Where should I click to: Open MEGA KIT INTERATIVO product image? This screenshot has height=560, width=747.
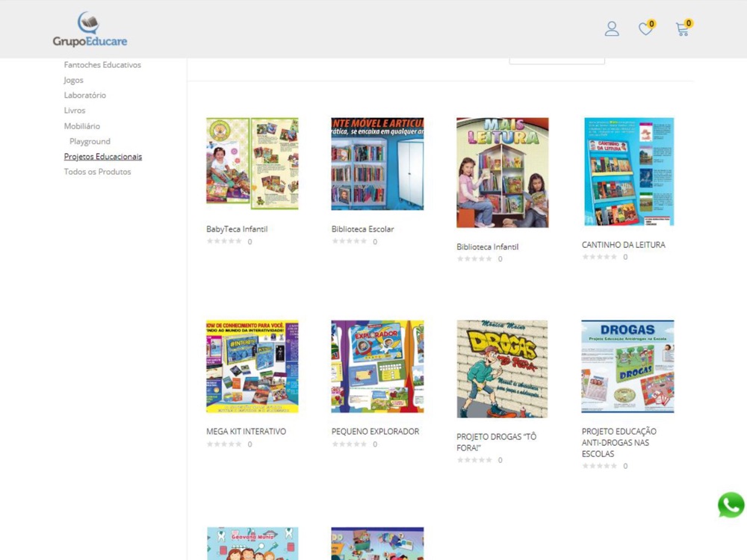252,366
